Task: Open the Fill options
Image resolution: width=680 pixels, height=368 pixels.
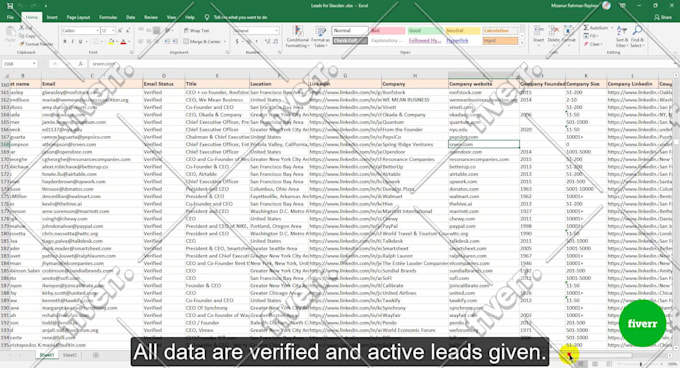Action: (592, 36)
